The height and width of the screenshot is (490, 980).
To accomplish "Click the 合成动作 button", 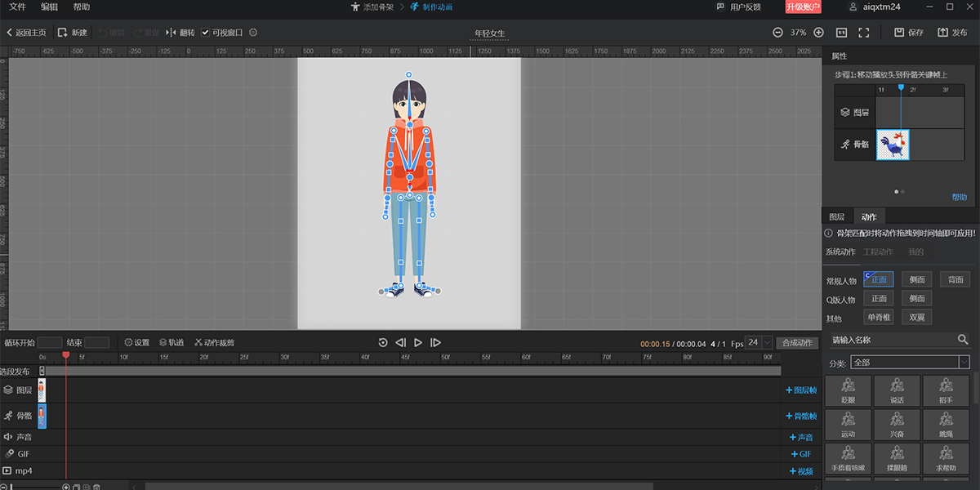I will coord(797,343).
